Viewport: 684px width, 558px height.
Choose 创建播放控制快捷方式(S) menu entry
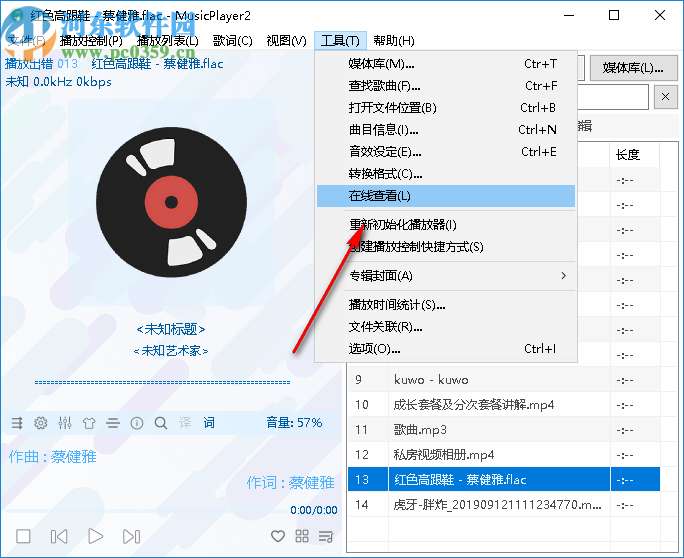point(446,247)
